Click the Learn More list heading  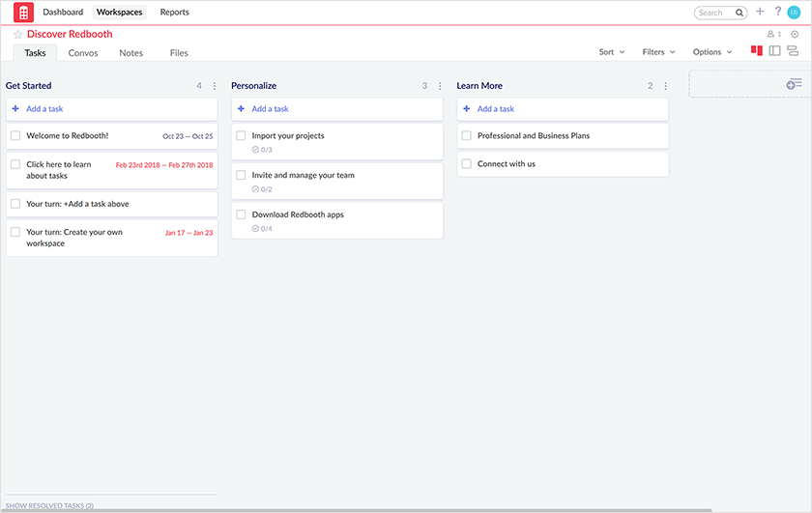479,86
